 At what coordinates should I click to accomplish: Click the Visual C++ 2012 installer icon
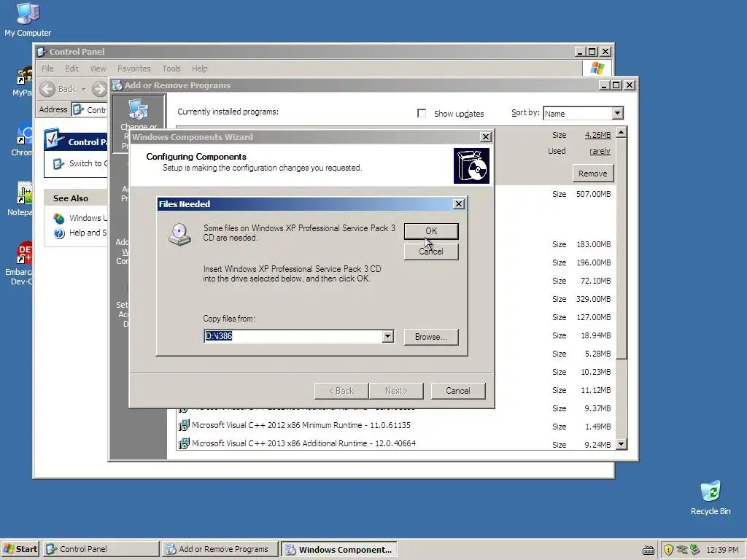point(183,425)
